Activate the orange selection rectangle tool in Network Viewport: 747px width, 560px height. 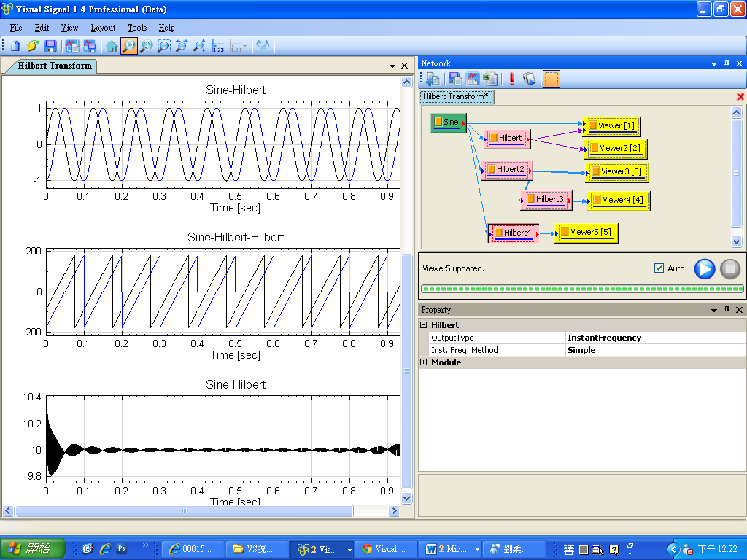(x=551, y=79)
